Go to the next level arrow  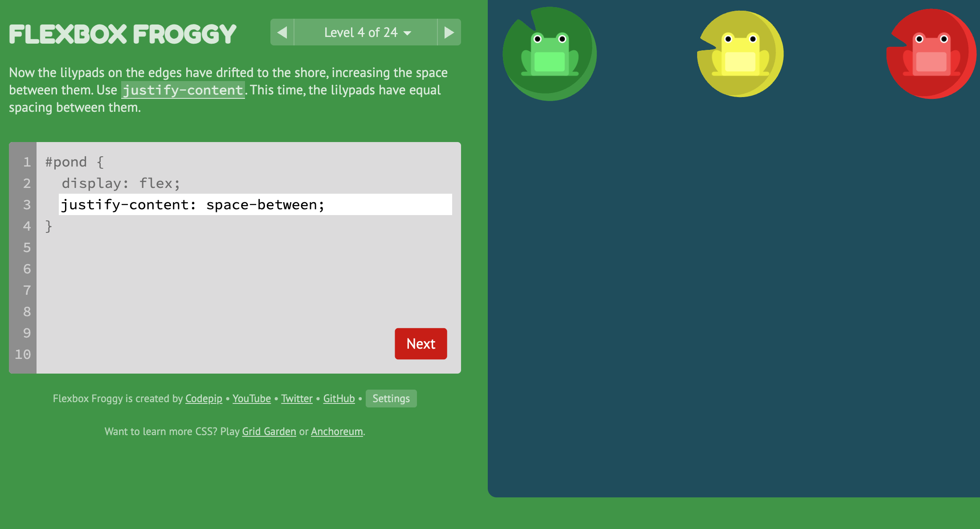pyautogui.click(x=449, y=32)
